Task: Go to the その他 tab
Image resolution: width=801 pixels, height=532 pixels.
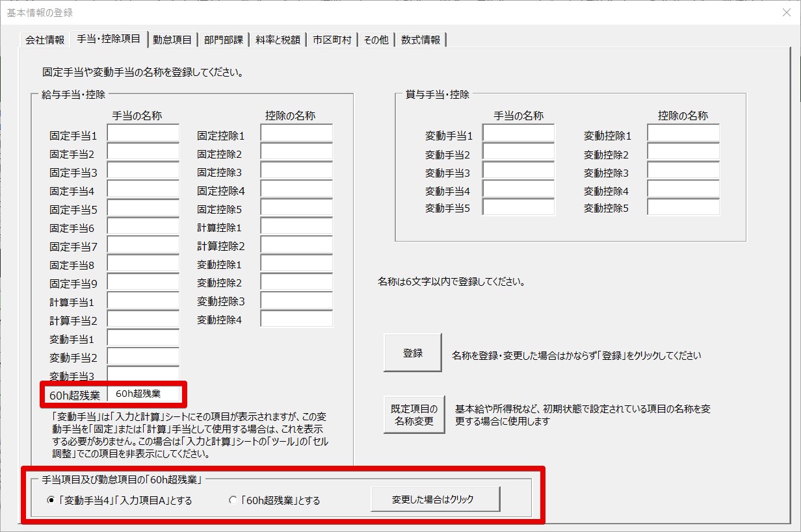Action: [x=376, y=40]
